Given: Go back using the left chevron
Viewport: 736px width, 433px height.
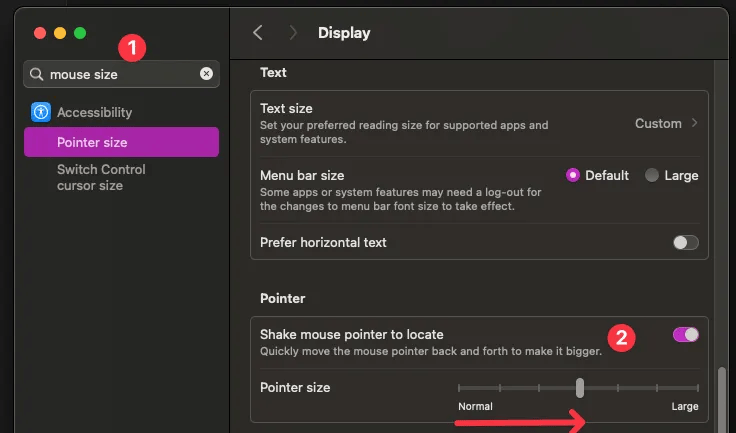Looking at the screenshot, I should click(258, 33).
